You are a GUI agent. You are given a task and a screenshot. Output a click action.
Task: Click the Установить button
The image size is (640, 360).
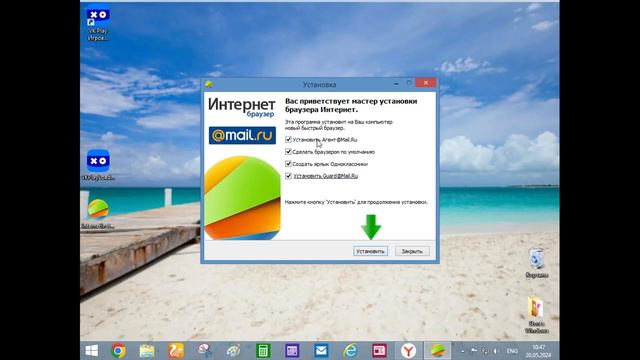point(370,251)
